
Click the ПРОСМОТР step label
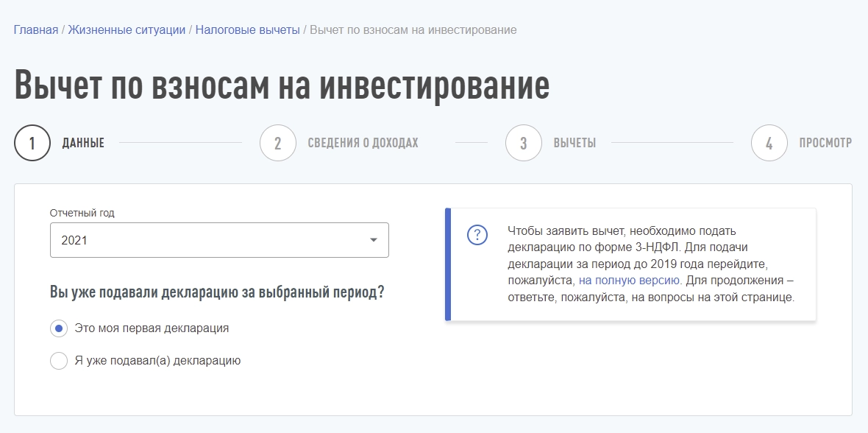point(825,143)
